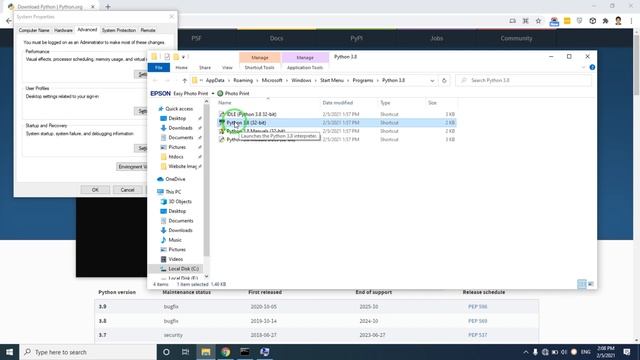Open Hardware tab in System Properties
The image size is (640, 360).
click(63, 30)
